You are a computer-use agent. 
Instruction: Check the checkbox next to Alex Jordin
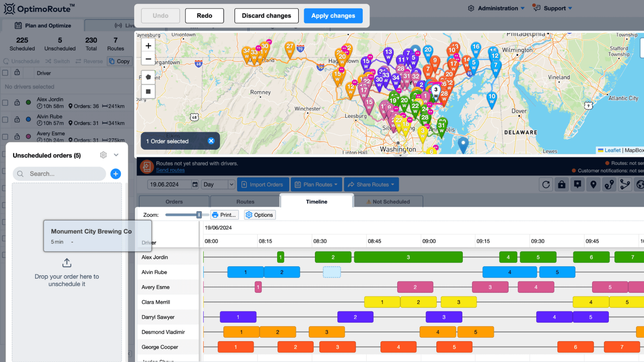[x=5, y=102]
